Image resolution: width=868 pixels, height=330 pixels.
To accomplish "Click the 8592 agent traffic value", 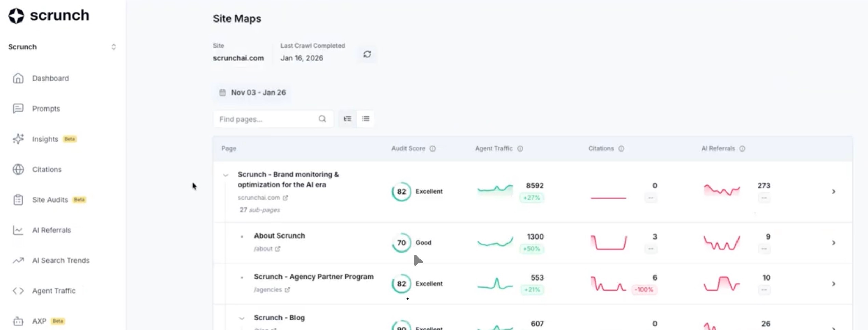I will click(x=535, y=186).
